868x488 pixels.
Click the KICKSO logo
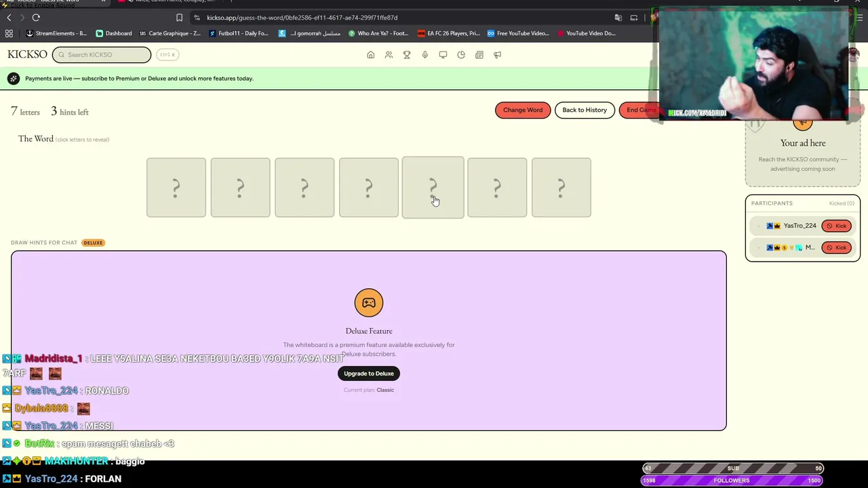28,54
